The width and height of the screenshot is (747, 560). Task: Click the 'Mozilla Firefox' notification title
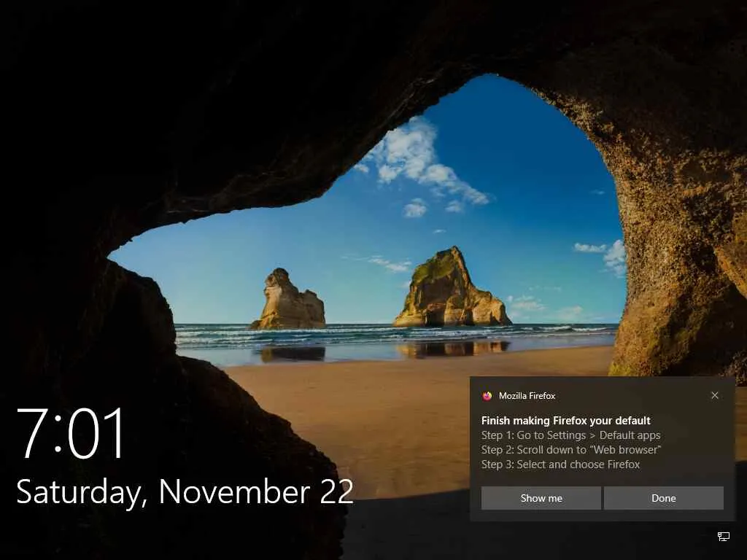527,396
